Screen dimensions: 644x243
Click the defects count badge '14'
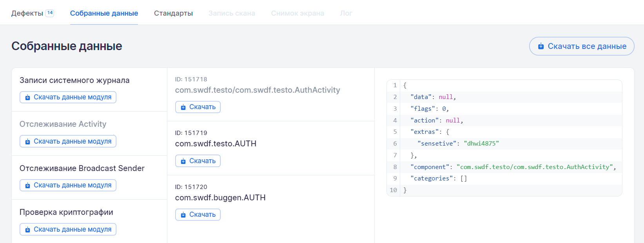50,13
